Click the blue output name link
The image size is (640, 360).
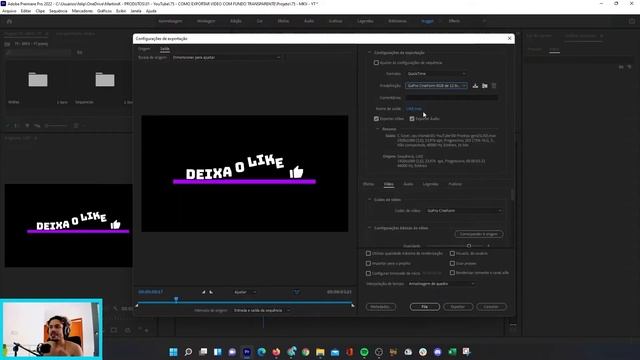413,109
